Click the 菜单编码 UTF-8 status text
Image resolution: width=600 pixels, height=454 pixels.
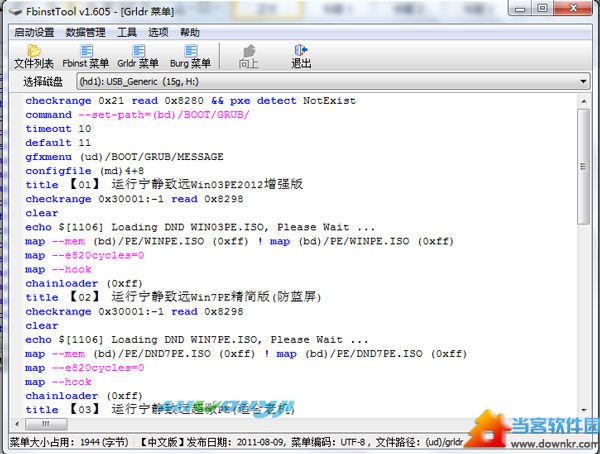(328, 443)
